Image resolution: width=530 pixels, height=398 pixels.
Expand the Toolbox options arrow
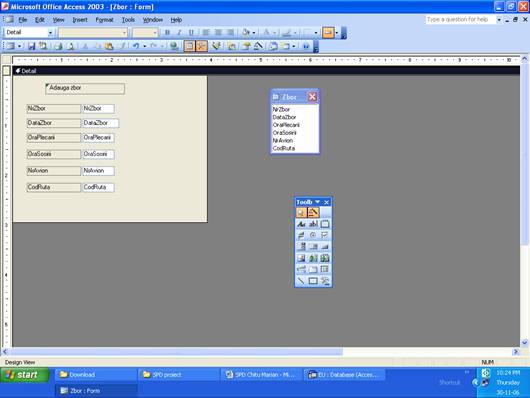pos(317,202)
